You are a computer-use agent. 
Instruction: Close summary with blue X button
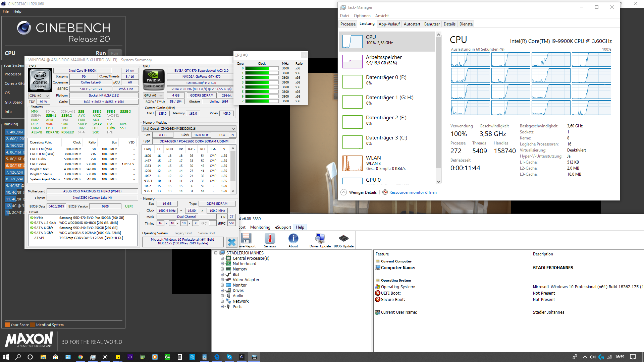point(231,242)
